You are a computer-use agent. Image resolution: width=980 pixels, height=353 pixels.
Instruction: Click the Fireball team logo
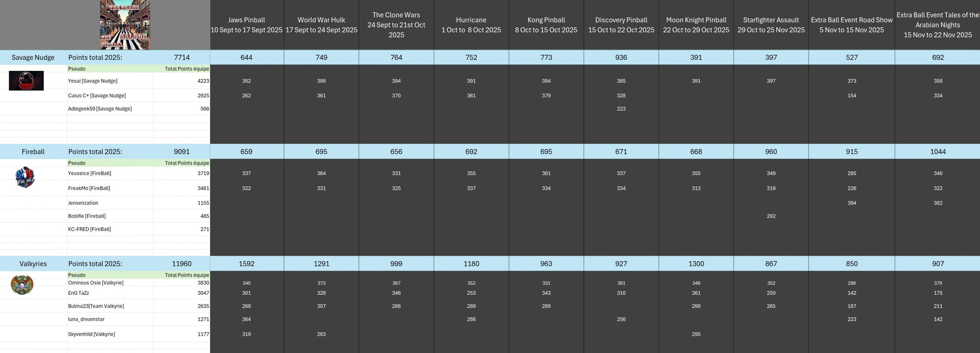click(x=25, y=177)
